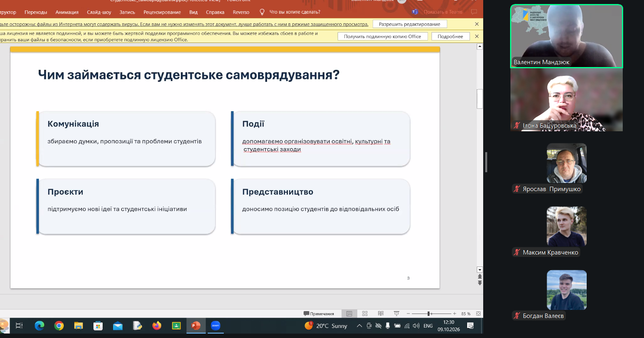Fit slide to current window
Viewport: 644px width, 338px height.
click(x=478, y=314)
